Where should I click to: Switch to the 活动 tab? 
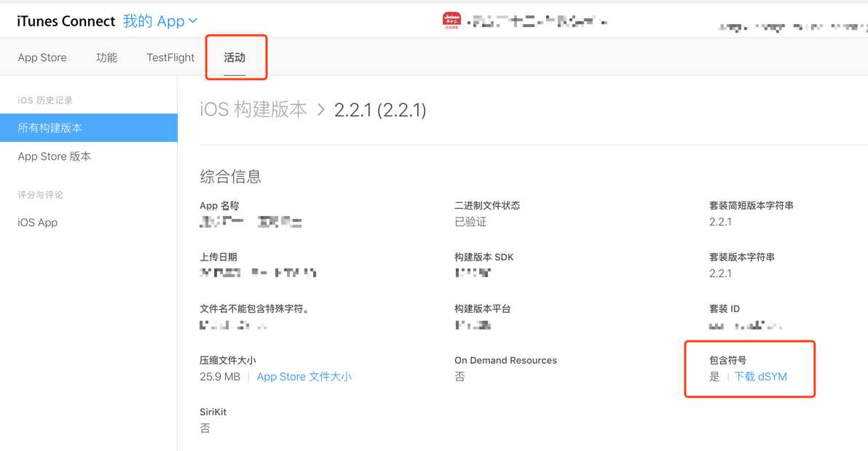[x=234, y=57]
